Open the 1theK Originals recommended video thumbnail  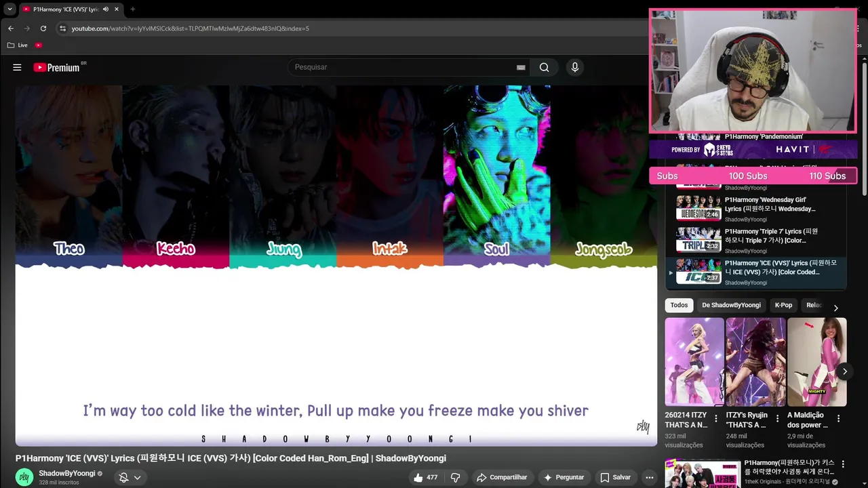[x=703, y=474]
